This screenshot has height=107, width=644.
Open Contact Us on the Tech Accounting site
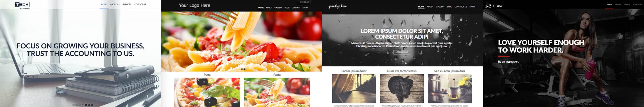pos(140,4)
